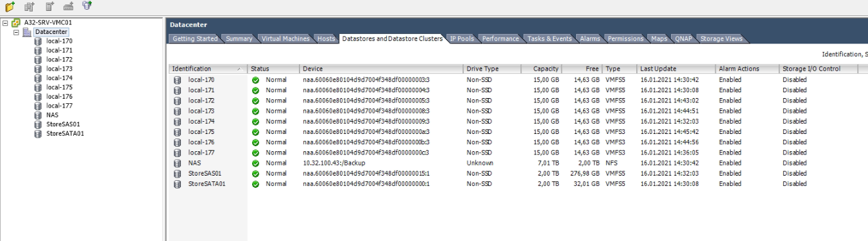Open the Tasks & Events tab
This screenshot has width=868, height=241.
(x=549, y=39)
